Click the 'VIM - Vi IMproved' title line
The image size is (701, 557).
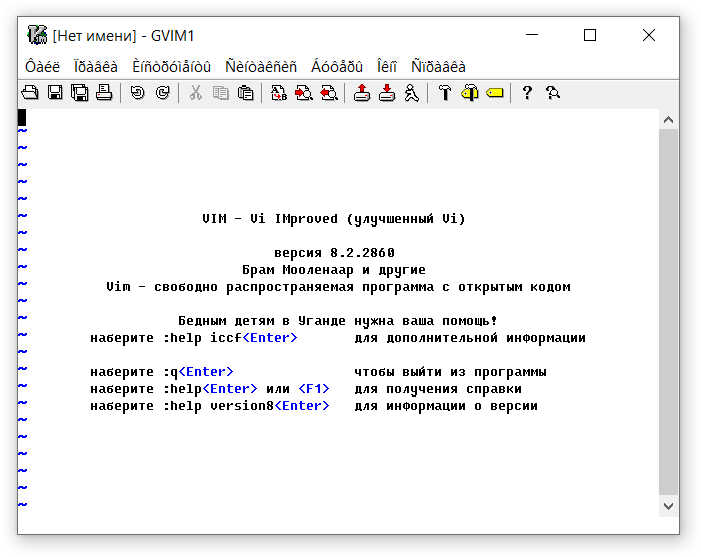pyautogui.click(x=334, y=219)
